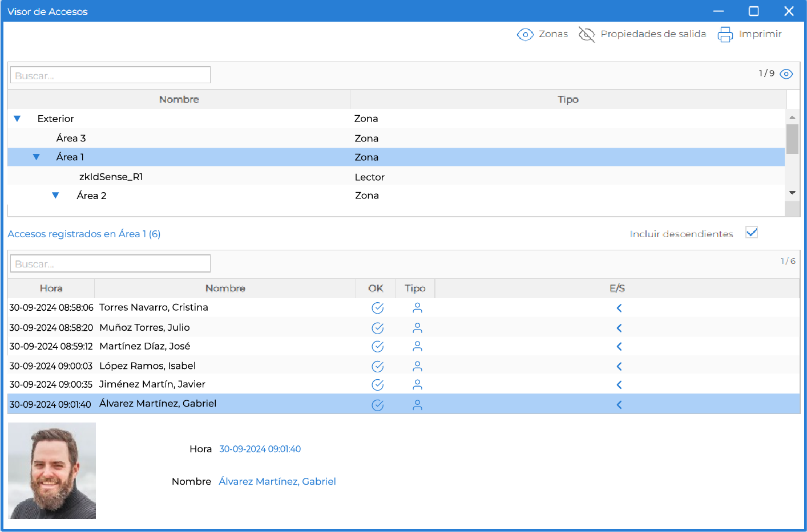Click OK checkmark for López Ramos, Isabel

click(x=377, y=366)
